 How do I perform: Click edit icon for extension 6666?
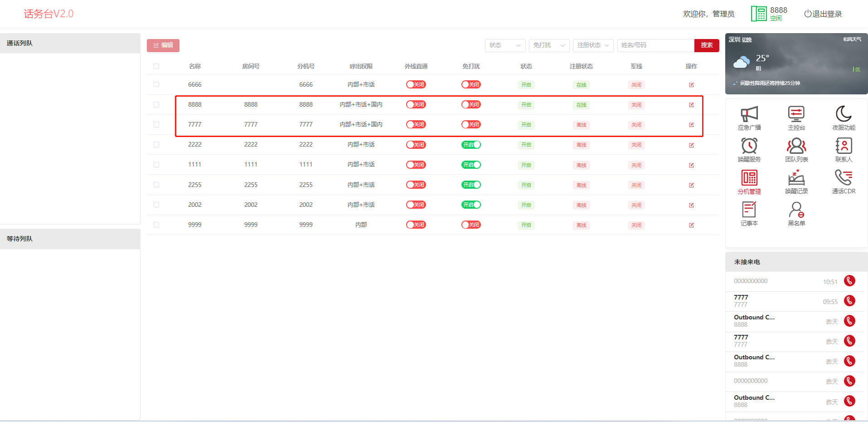[x=691, y=85]
